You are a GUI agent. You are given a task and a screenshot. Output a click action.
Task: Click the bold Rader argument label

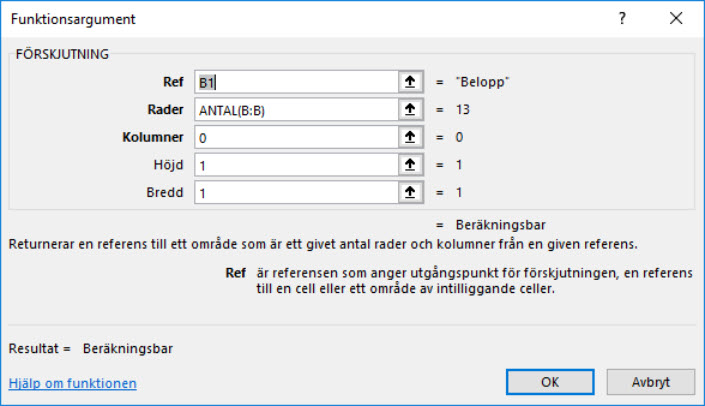point(167,109)
